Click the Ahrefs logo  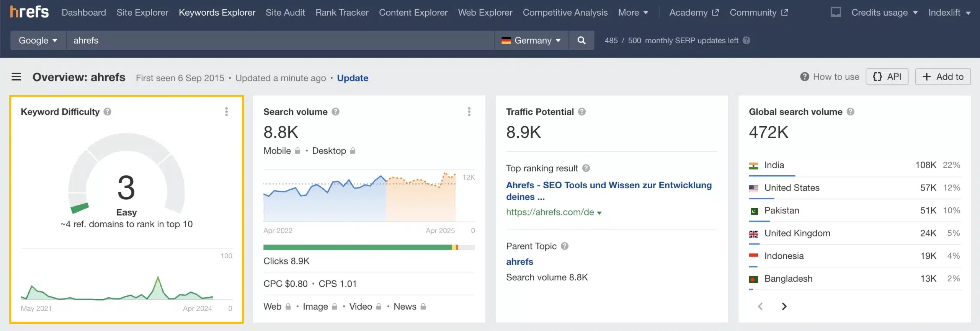coord(29,12)
